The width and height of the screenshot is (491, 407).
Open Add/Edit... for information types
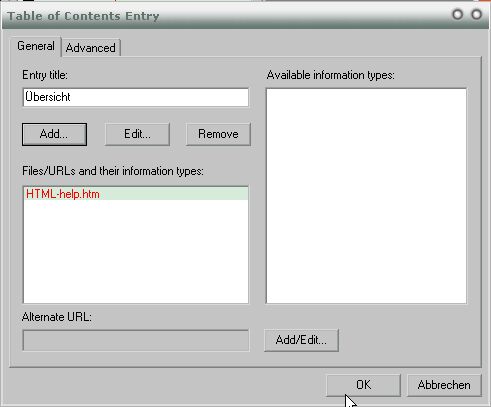tap(301, 340)
